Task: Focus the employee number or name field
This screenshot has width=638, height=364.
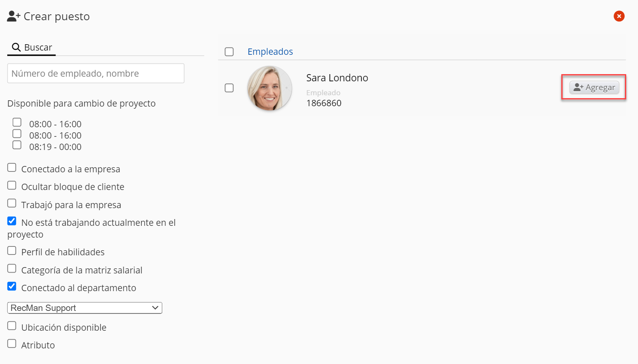Action: point(96,73)
